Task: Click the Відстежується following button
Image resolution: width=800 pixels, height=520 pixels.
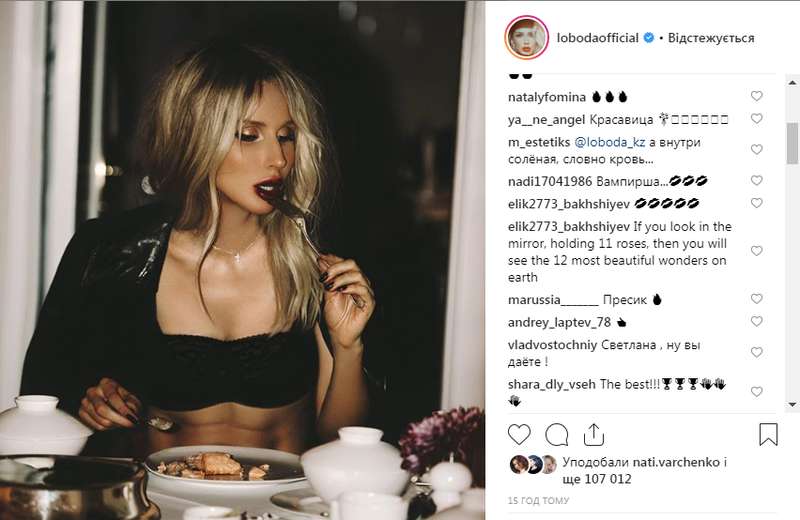Action: [711, 38]
